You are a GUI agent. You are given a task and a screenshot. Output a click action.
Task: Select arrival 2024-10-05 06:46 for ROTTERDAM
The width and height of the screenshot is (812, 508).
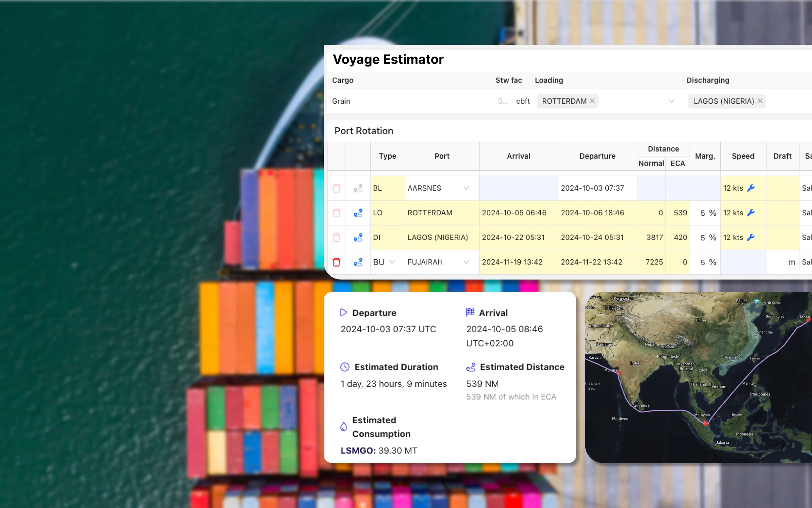click(x=518, y=213)
